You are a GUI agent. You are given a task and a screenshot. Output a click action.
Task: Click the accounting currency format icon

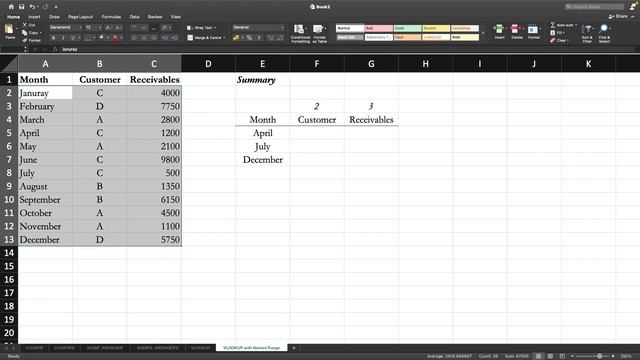coord(236,38)
